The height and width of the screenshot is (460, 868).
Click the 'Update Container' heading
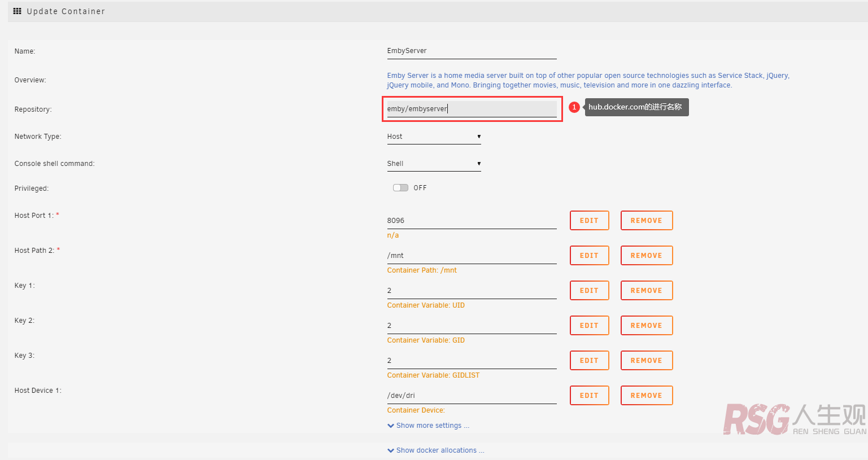click(x=66, y=11)
